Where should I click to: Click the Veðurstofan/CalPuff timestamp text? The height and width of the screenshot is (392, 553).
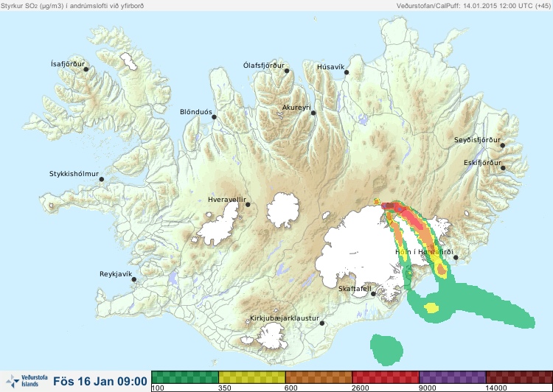(x=473, y=6)
